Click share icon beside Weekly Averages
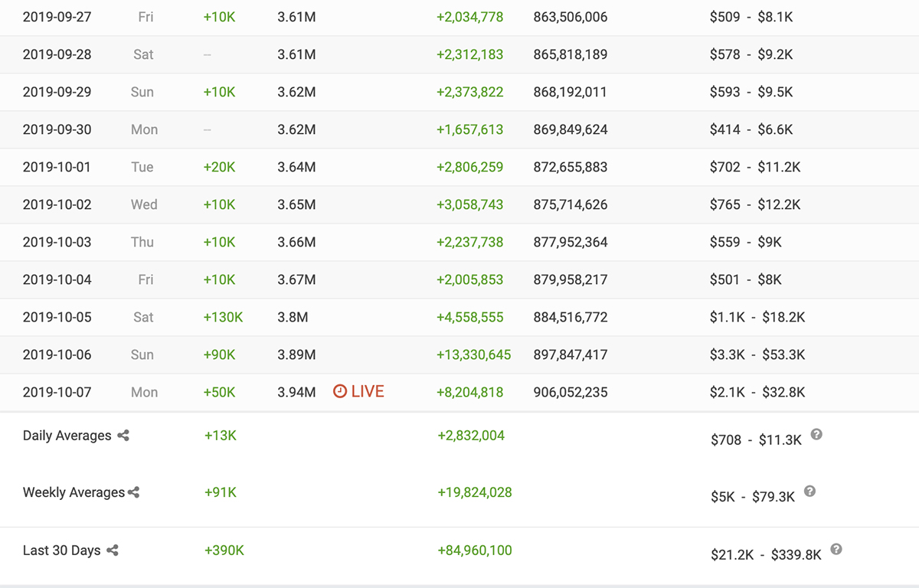Screen dimensions: 919x588 click(x=134, y=492)
